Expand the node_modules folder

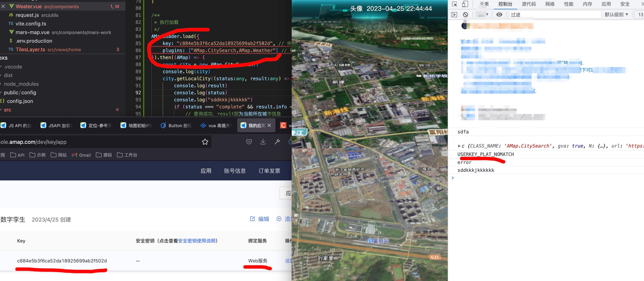click(x=21, y=84)
